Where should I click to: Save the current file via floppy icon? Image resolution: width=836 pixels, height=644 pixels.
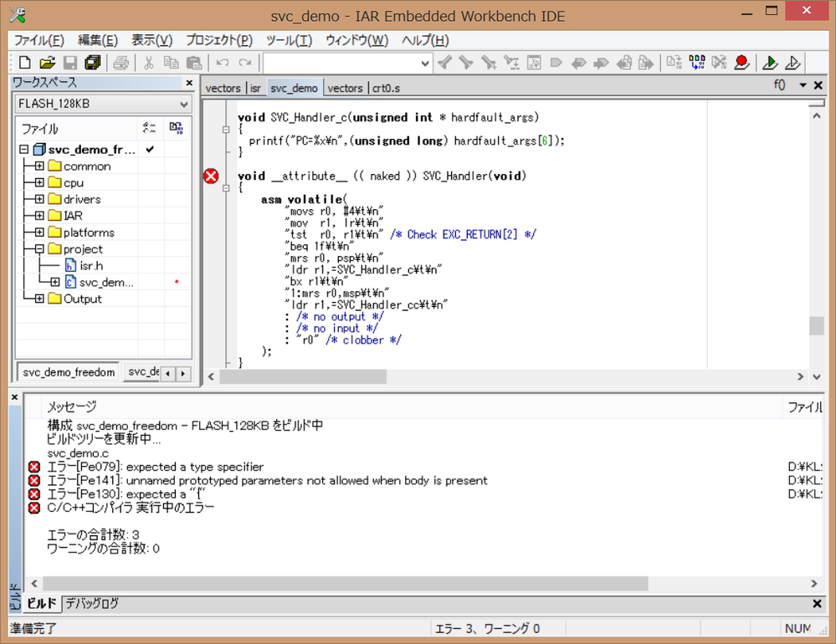[x=69, y=63]
